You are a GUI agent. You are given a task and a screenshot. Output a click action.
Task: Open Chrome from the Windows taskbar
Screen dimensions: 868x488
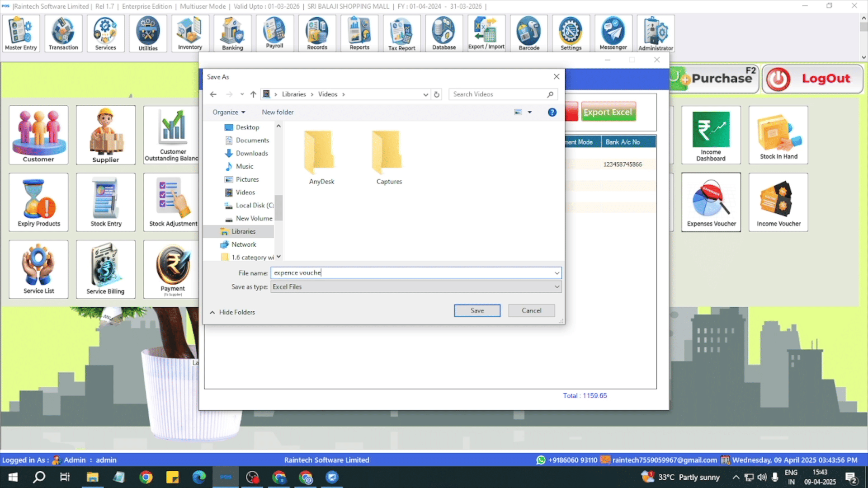pos(146,477)
